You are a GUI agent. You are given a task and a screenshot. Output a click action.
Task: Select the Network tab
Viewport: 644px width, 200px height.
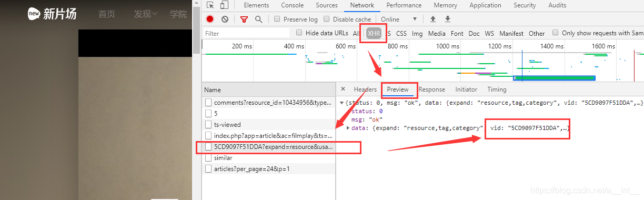tap(362, 5)
